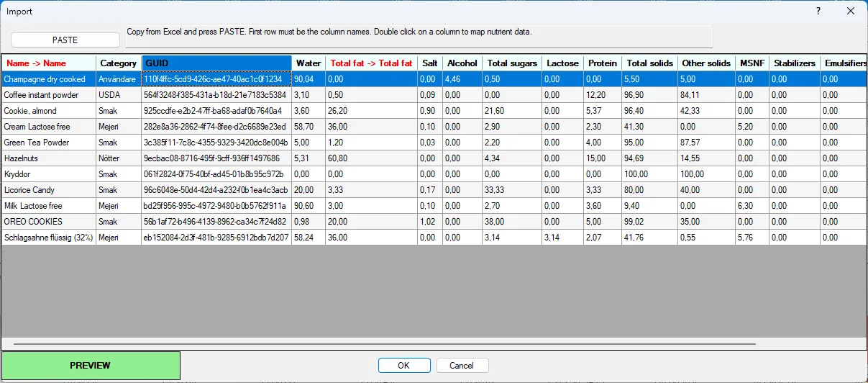Select the Kryddor name cell
This screenshot has width=868, height=383.
point(48,174)
